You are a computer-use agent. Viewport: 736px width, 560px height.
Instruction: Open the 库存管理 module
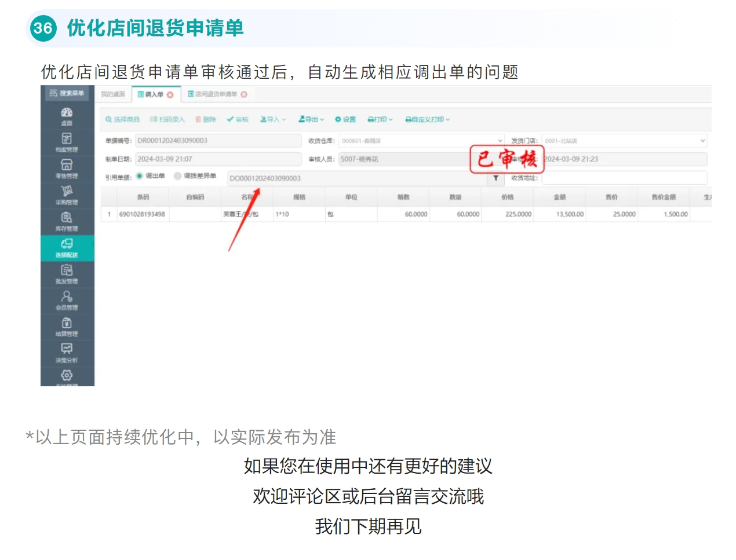point(67,222)
